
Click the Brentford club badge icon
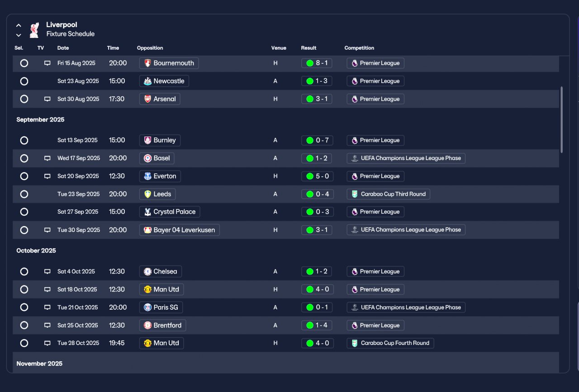[x=147, y=326]
